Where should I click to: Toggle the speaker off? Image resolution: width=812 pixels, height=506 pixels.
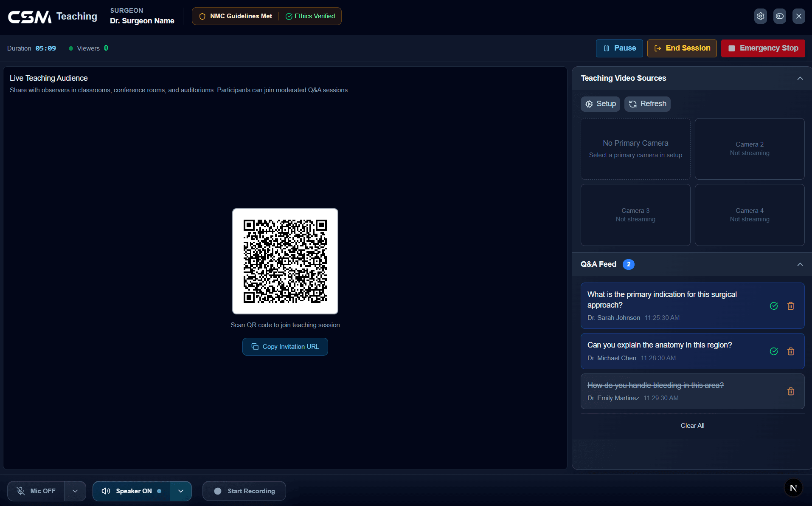pyautogui.click(x=131, y=491)
